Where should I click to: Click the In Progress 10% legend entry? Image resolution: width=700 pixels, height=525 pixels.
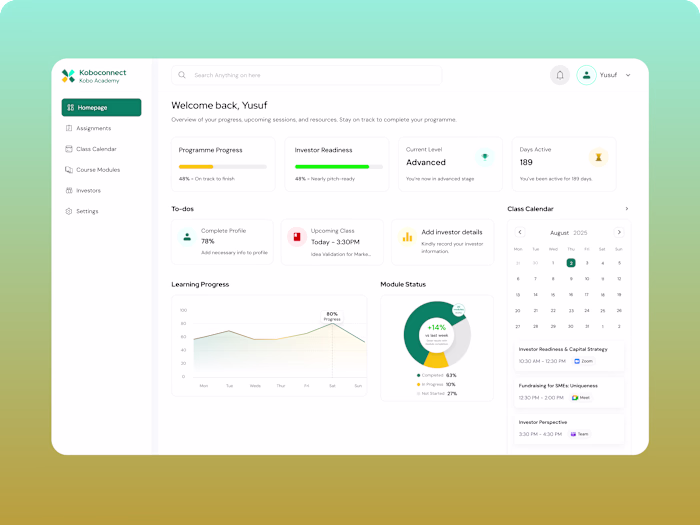click(x=436, y=384)
